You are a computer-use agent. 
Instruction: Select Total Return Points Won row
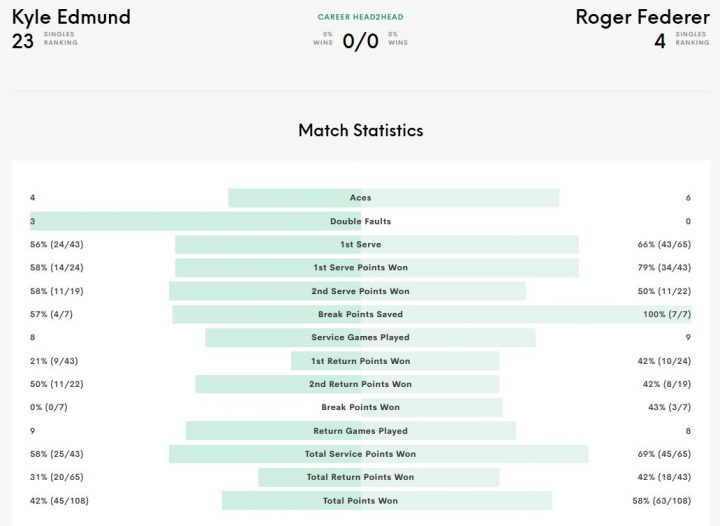360,477
